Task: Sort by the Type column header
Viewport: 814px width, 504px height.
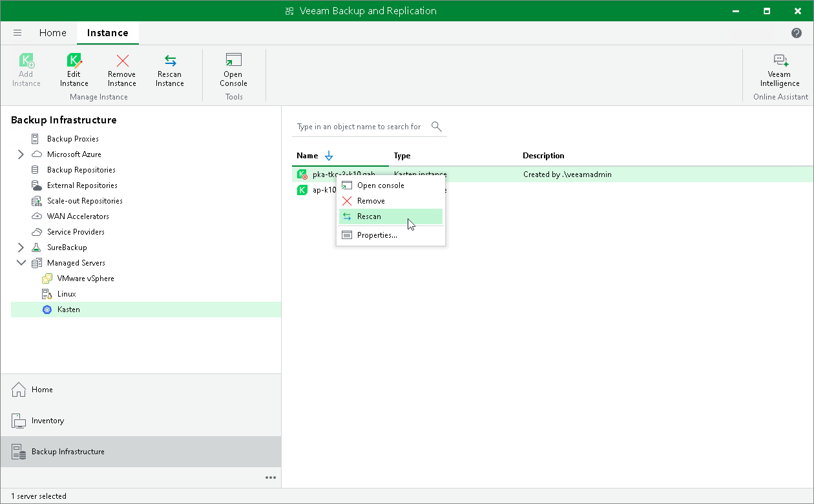Action: pyautogui.click(x=402, y=156)
